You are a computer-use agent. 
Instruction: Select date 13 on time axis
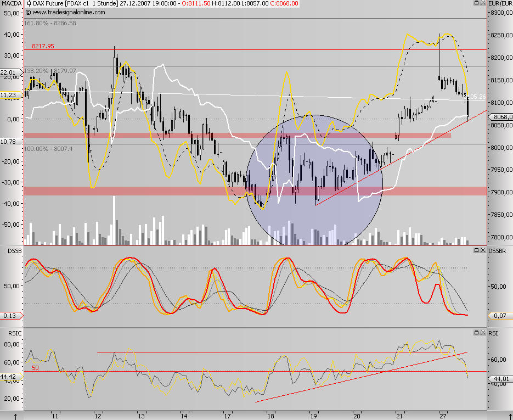point(141,416)
